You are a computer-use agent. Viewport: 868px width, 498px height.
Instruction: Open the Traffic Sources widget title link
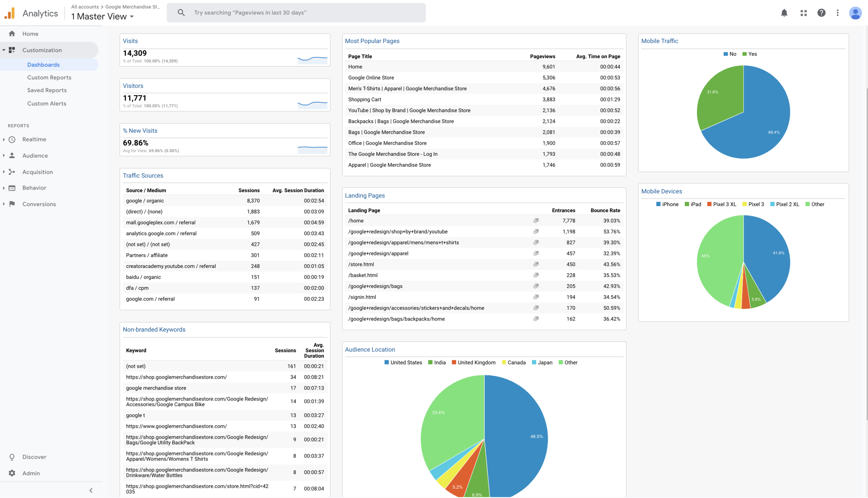143,176
